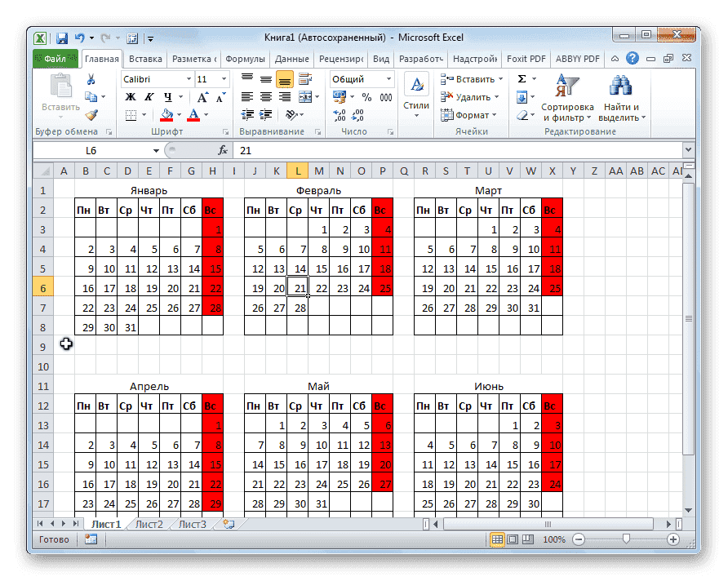Image resolution: width=728 pixels, height=581 pixels.
Task: Click the Format Painter brush icon
Action: tap(91, 113)
